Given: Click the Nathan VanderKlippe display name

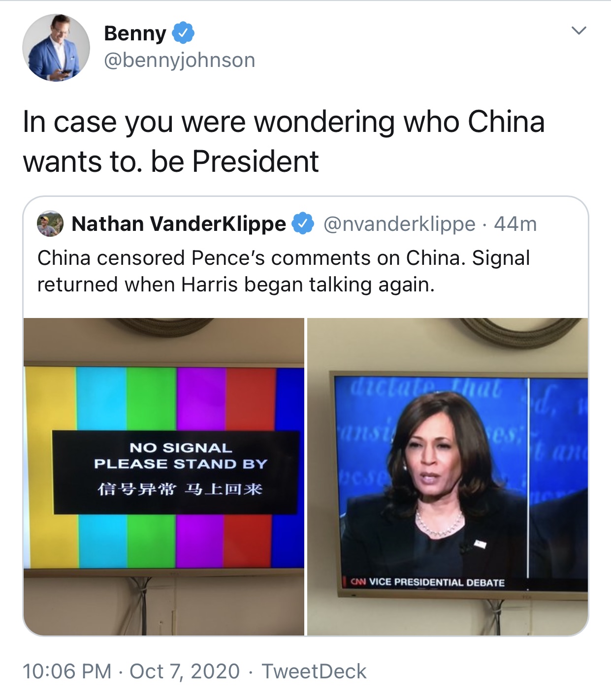Looking at the screenshot, I should [179, 223].
